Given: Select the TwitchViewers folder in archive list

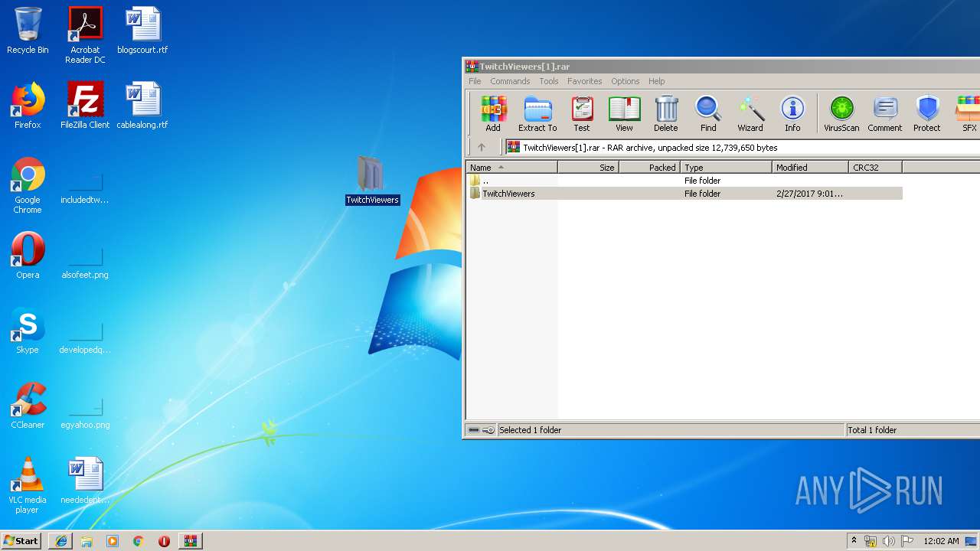Looking at the screenshot, I should click(684, 194).
